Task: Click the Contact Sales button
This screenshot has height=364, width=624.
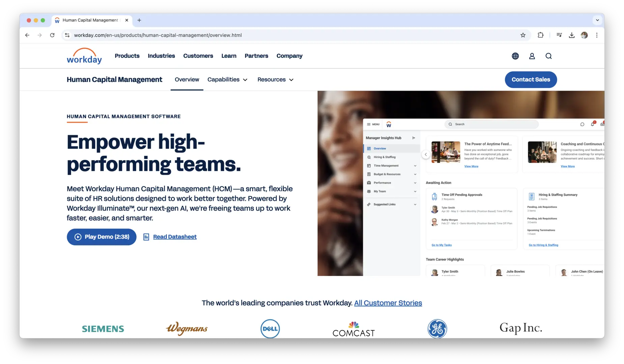Action: tap(531, 80)
